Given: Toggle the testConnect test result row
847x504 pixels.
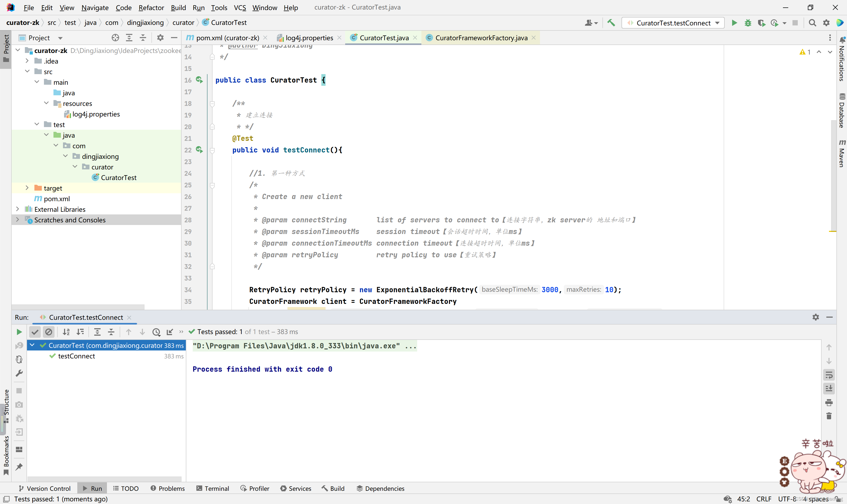Looking at the screenshot, I should pyautogui.click(x=76, y=356).
